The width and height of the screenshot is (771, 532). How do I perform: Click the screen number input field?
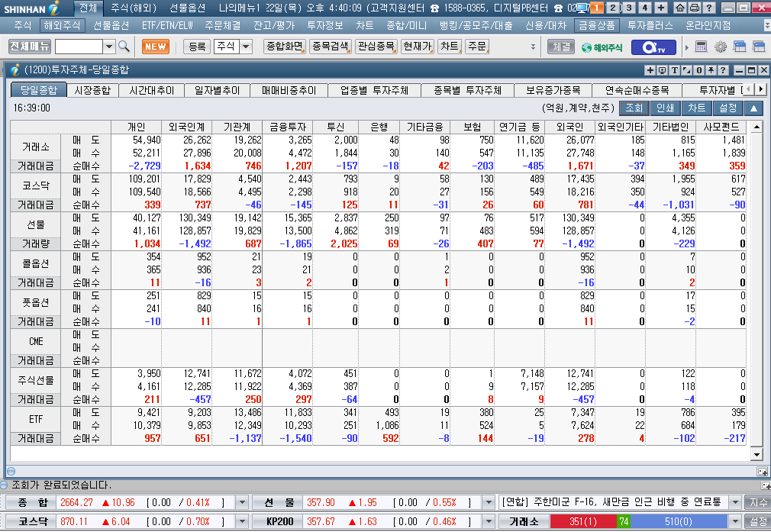click(79, 47)
